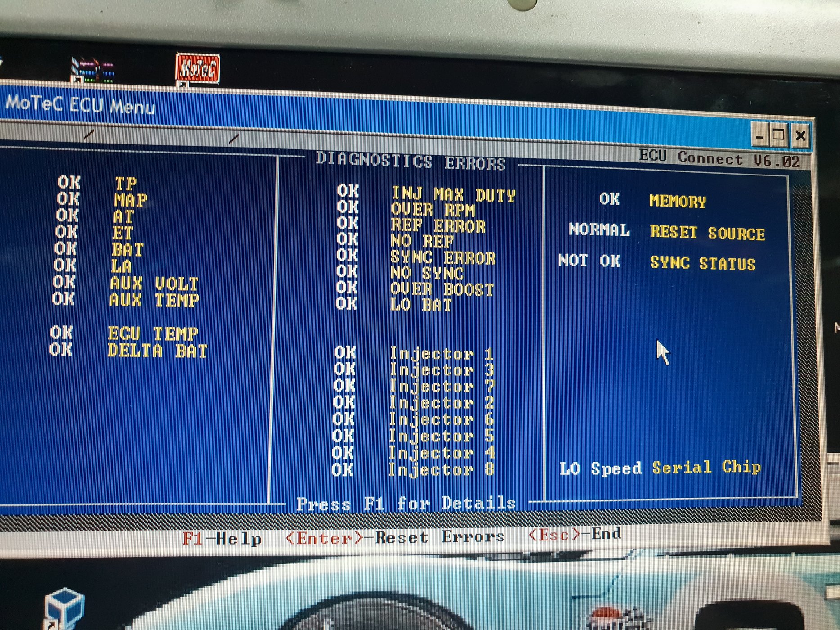Viewport: 840px width, 630px height.
Task: Click the OVER BOOST label
Action: 442,289
